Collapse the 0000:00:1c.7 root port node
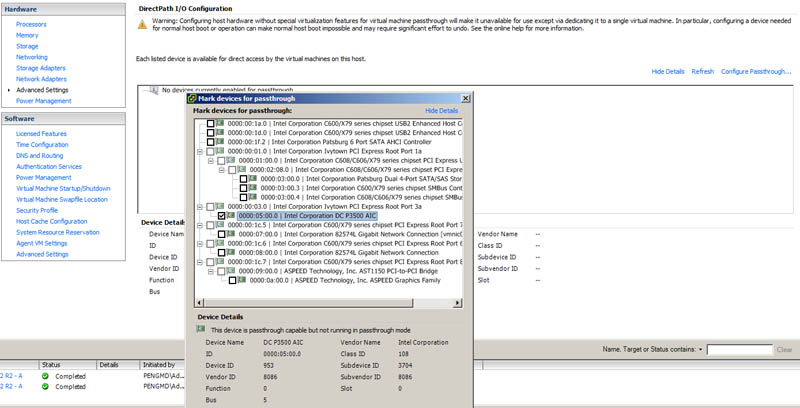The image size is (800, 408). pos(201,262)
